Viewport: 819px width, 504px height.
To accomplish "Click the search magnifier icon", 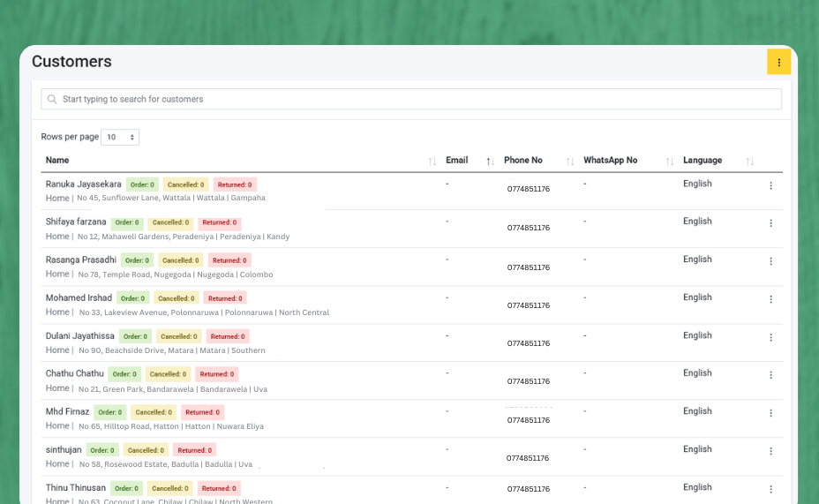I will pyautogui.click(x=52, y=99).
